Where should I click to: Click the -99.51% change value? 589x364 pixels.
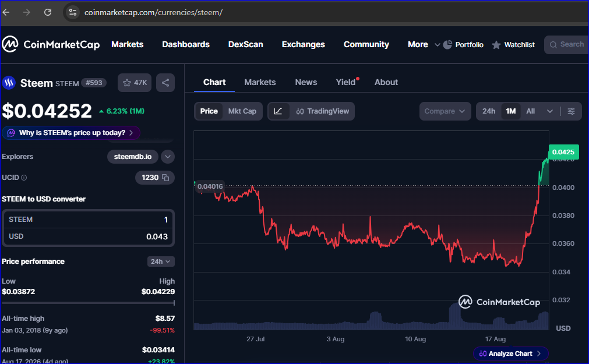pos(163,331)
